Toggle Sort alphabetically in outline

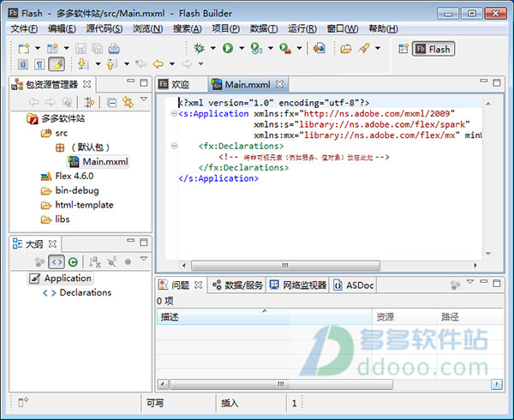pos(95,261)
